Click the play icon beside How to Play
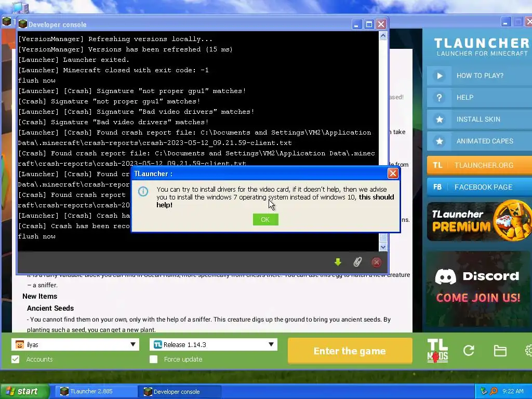This screenshot has height=399, width=532. point(440,76)
